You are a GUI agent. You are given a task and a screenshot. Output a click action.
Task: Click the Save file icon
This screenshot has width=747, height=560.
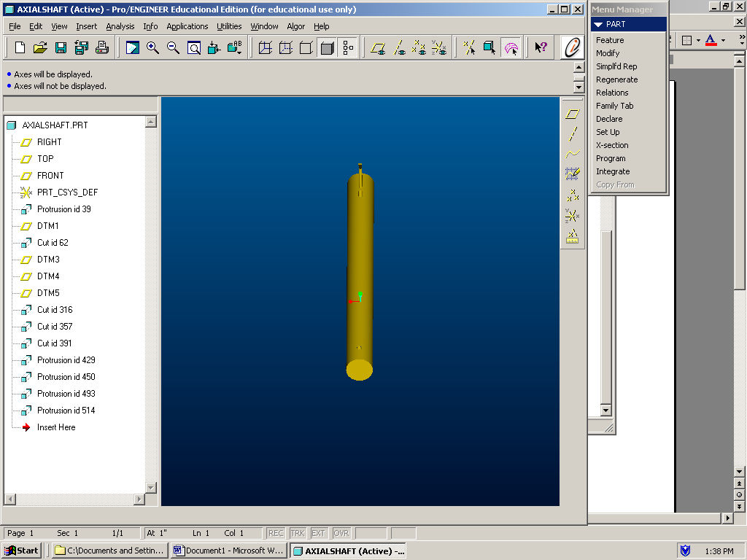click(61, 48)
